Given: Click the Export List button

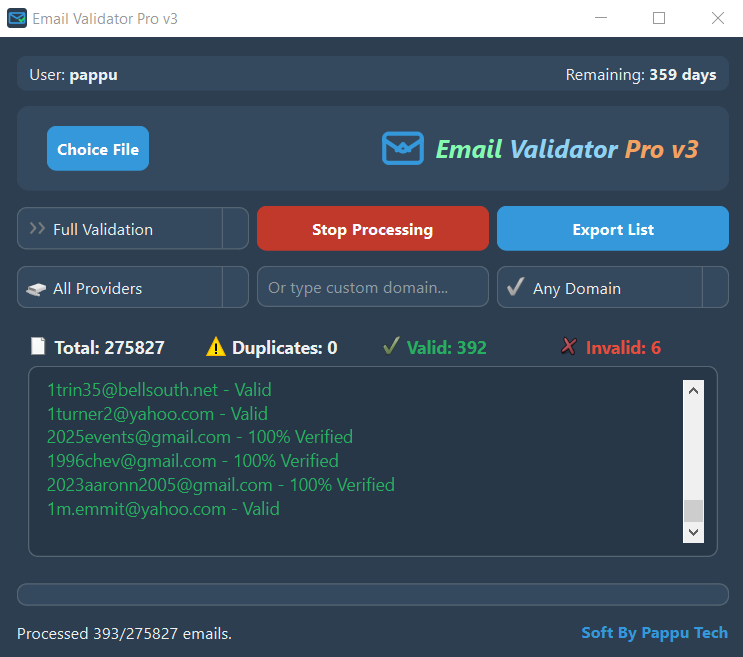Looking at the screenshot, I should [612, 229].
